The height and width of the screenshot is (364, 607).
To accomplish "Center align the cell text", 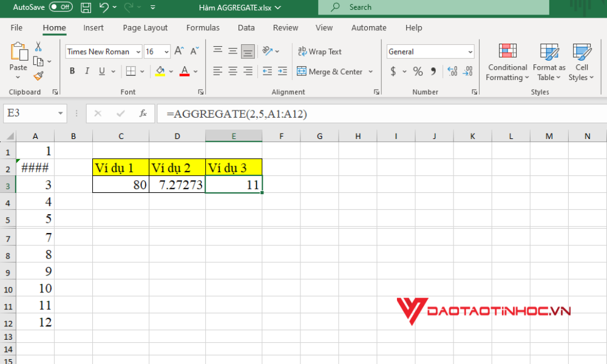I will pyautogui.click(x=232, y=71).
